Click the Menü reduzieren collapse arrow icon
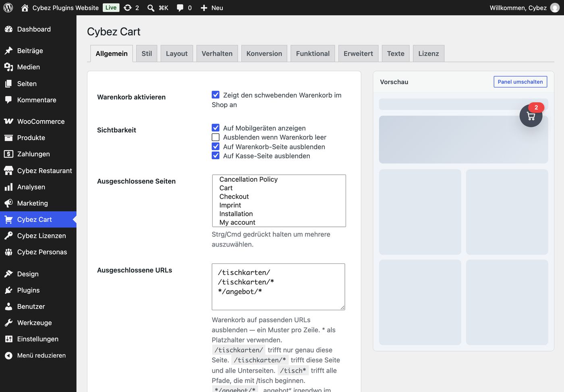564x392 pixels. [8, 355]
